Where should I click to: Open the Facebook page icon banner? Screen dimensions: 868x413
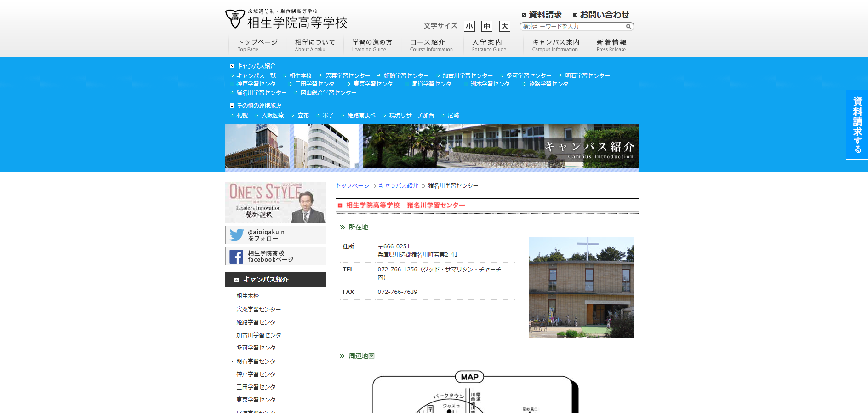coord(236,257)
